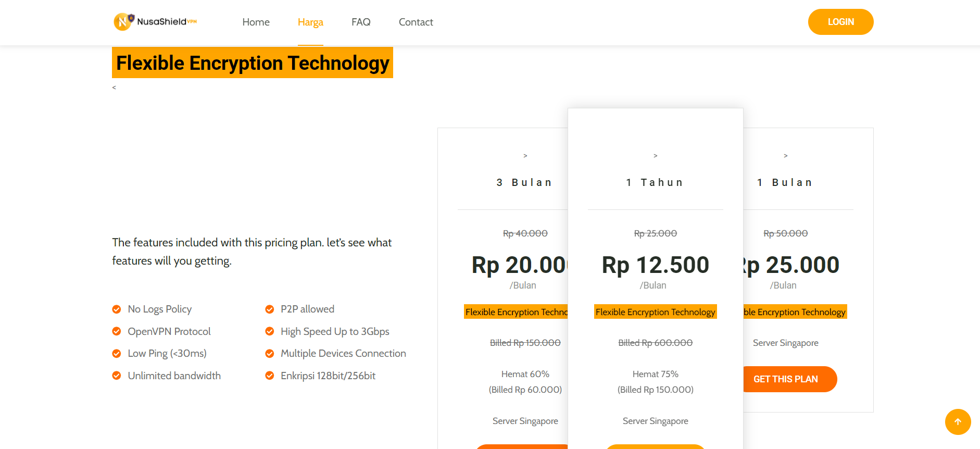Click the P2P allowed check icon
Viewport: 980px width, 449px height.
pos(270,309)
